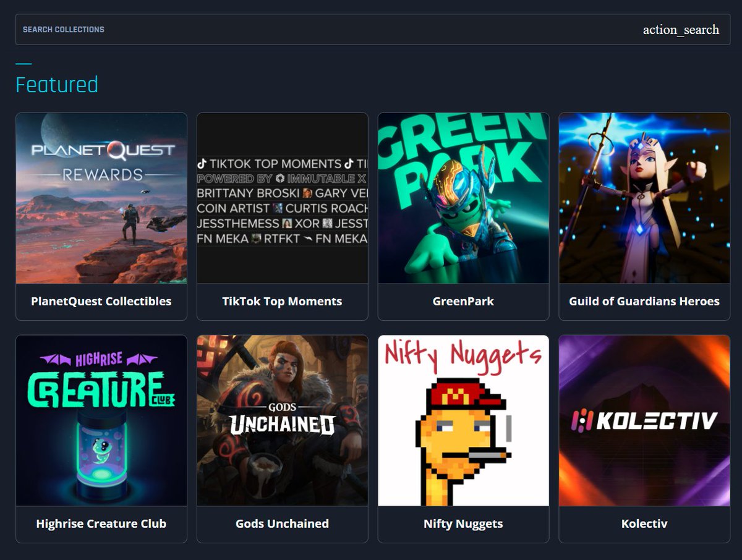Select the Gods Unchained collection title

[x=282, y=524]
